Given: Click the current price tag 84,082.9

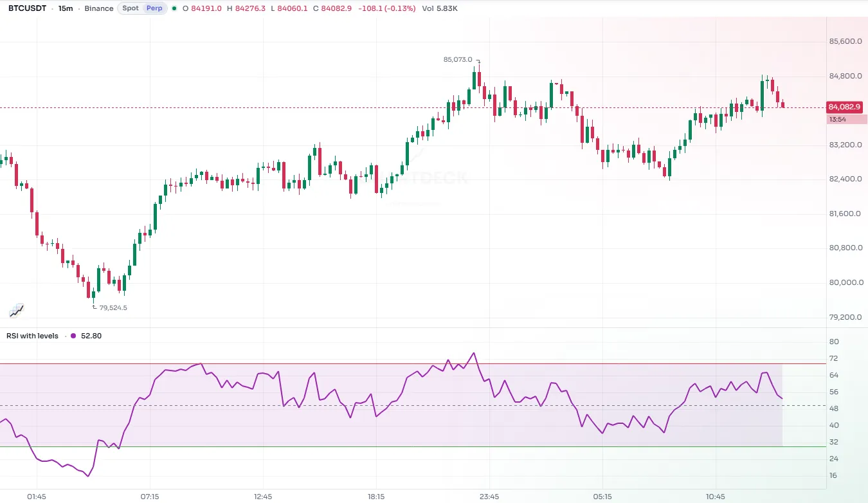Looking at the screenshot, I should tap(845, 107).
